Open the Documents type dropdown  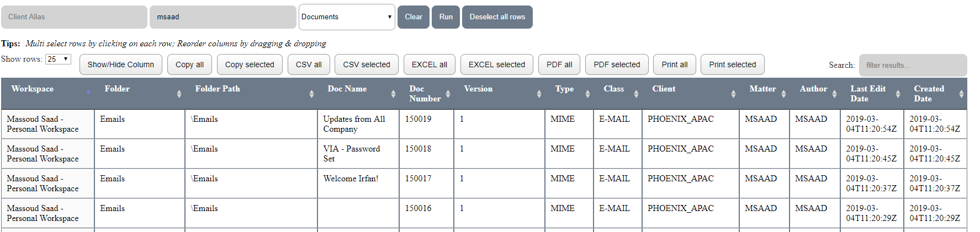tap(346, 17)
